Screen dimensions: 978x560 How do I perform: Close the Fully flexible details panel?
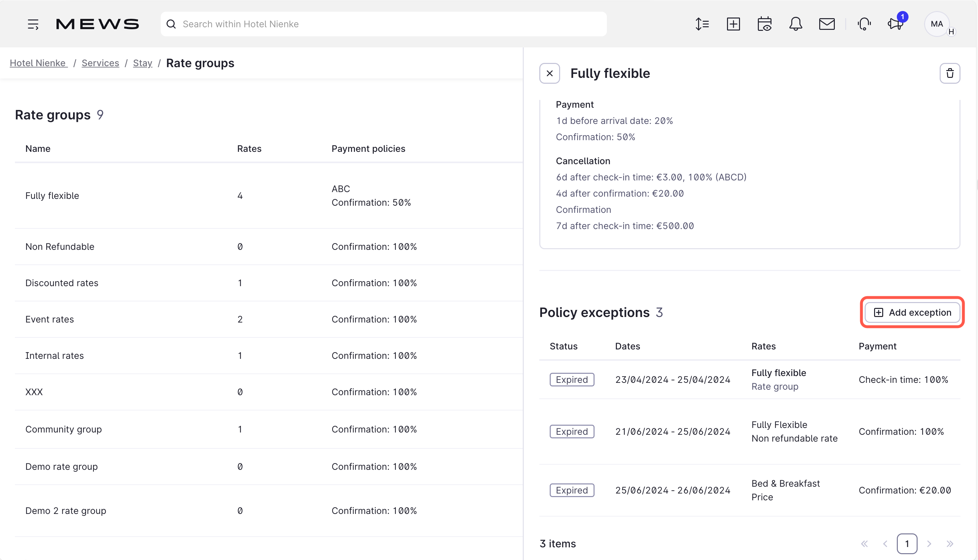pyautogui.click(x=549, y=73)
